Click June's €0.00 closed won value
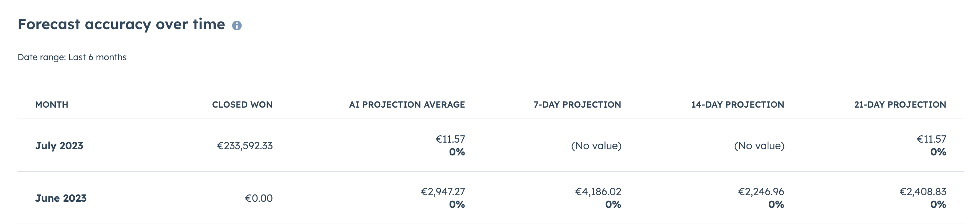980x224 pixels. 259,198
